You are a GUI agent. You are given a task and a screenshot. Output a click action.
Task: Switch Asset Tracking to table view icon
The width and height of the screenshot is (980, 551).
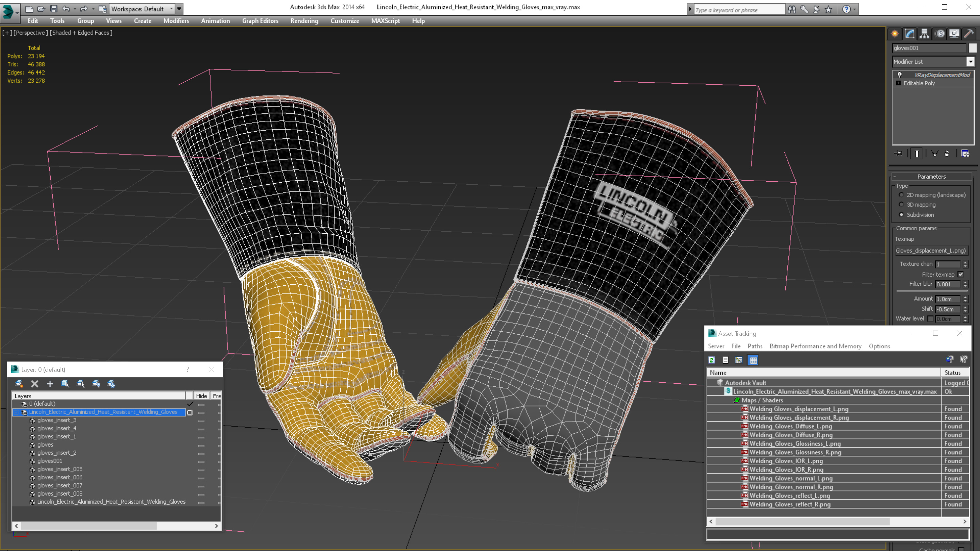(x=753, y=360)
